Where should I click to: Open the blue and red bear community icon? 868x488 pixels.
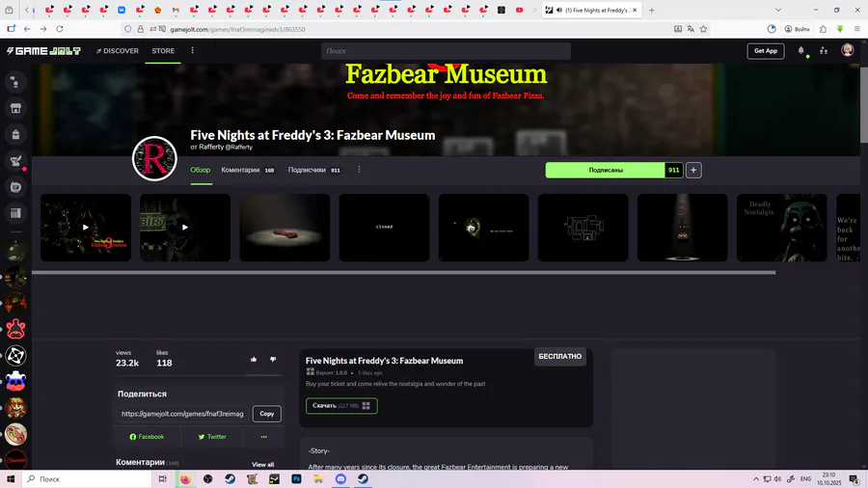click(x=15, y=382)
